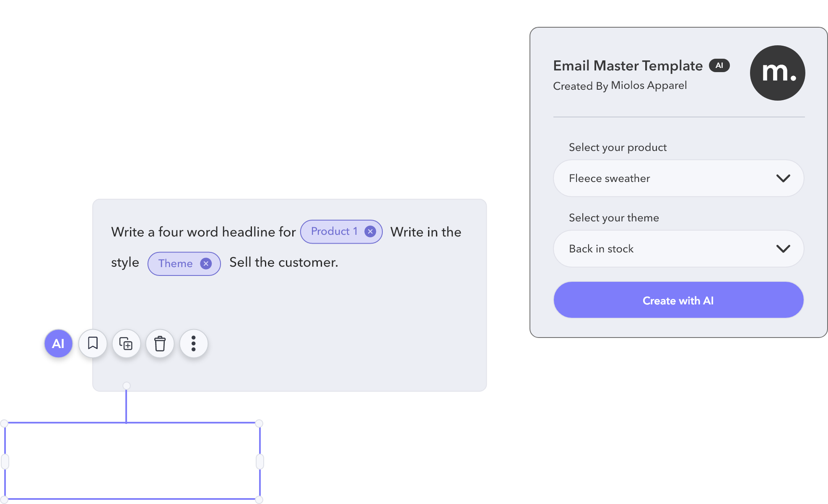Remove the Theme variable tag
The image size is (828, 504).
tap(206, 262)
